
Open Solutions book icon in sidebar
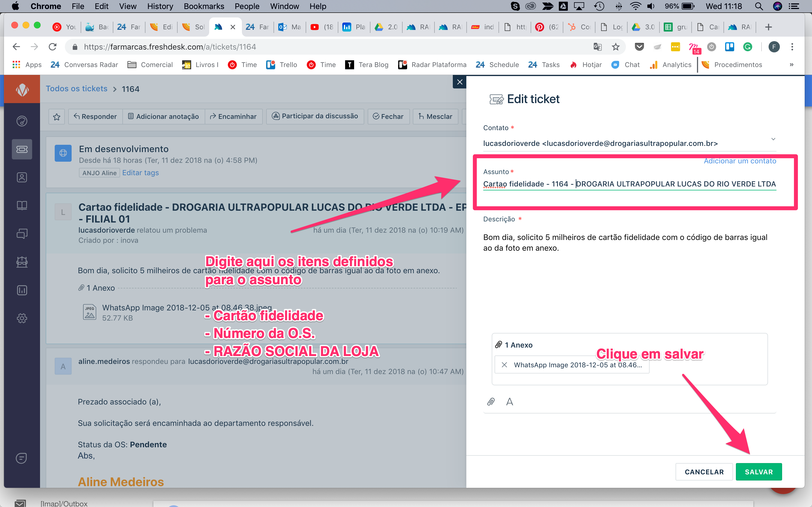[22, 205]
